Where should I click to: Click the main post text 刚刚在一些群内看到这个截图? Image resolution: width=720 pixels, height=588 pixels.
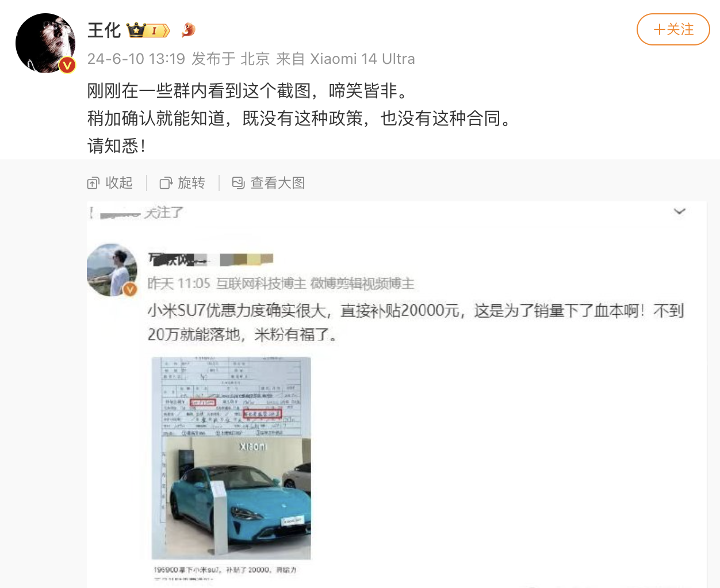[249, 91]
